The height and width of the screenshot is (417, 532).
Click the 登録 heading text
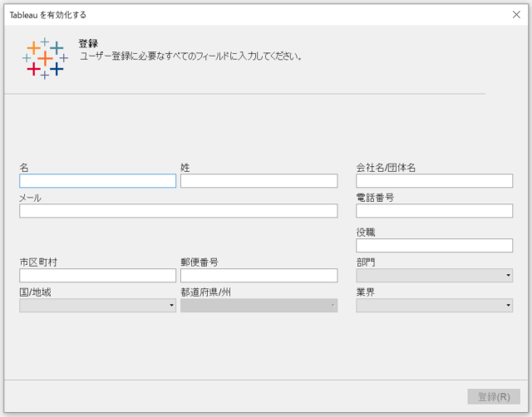click(x=88, y=43)
